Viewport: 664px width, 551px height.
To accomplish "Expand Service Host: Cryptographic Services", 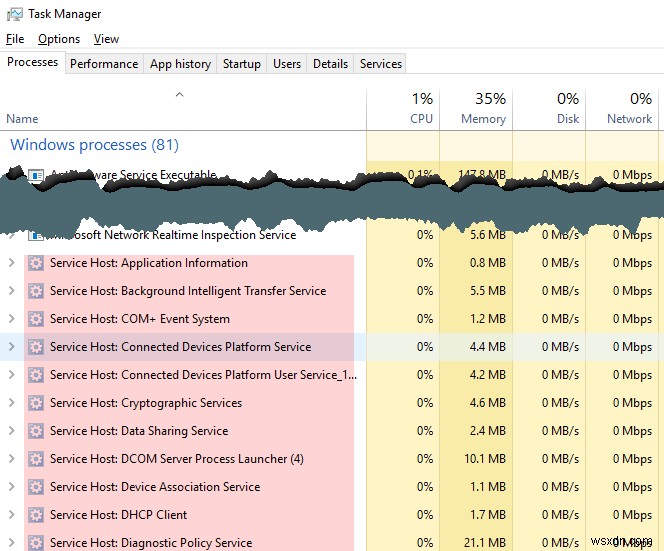I will pos(12,402).
